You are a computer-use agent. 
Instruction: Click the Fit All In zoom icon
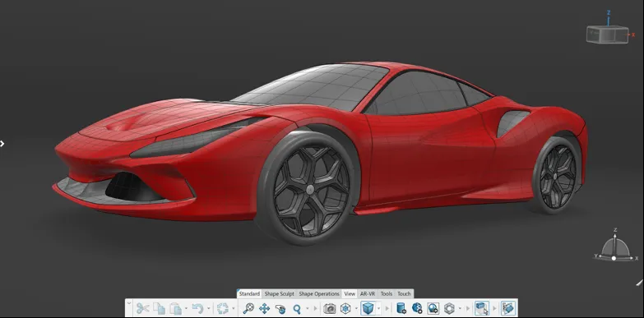248,308
